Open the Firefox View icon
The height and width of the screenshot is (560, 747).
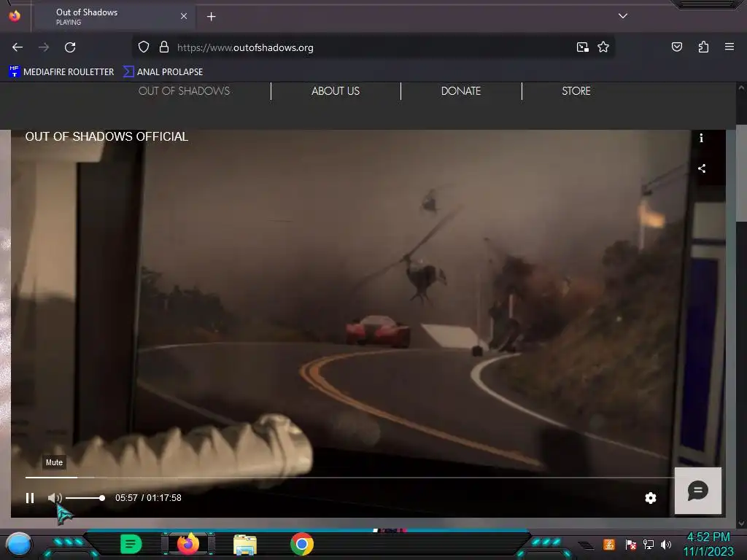pyautogui.click(x=15, y=16)
